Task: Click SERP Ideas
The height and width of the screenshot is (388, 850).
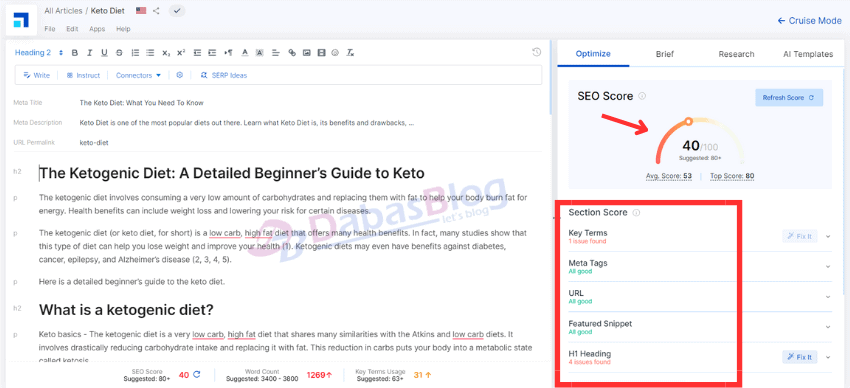Action: [224, 75]
